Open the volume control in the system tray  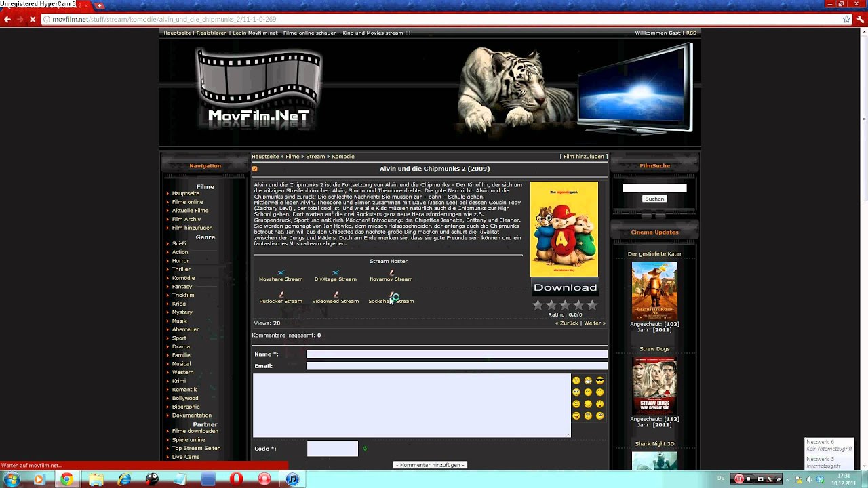pos(808,479)
